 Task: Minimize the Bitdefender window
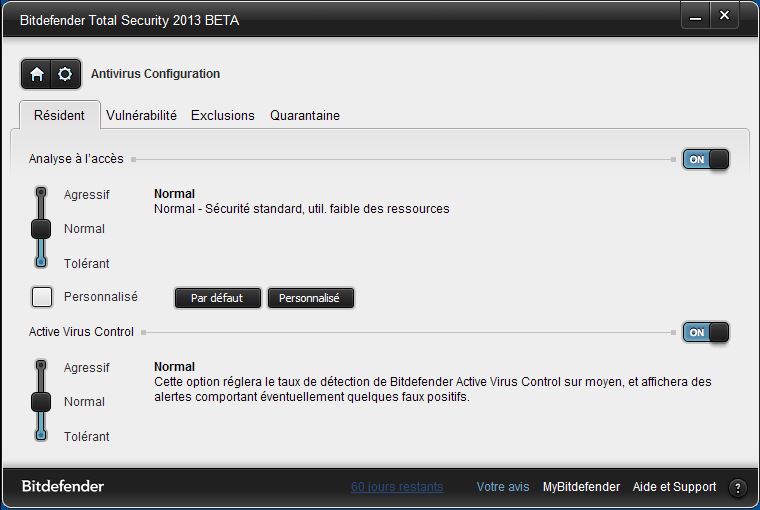696,17
